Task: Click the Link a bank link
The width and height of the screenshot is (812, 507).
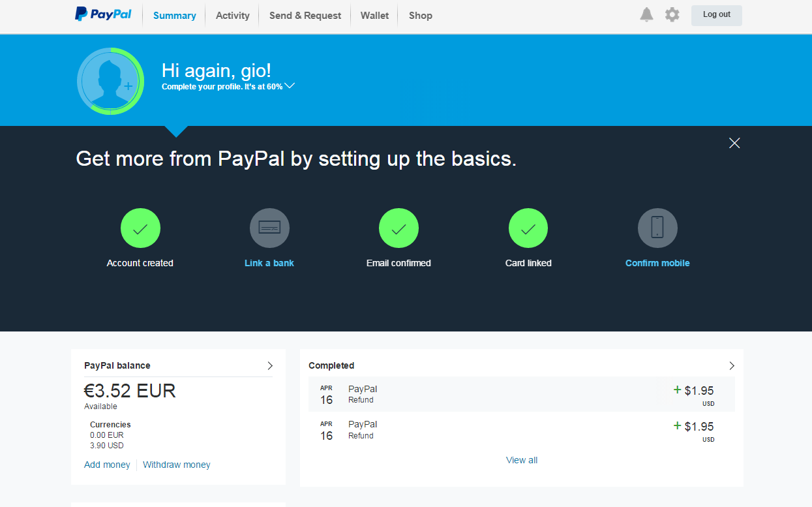Action: [269, 263]
